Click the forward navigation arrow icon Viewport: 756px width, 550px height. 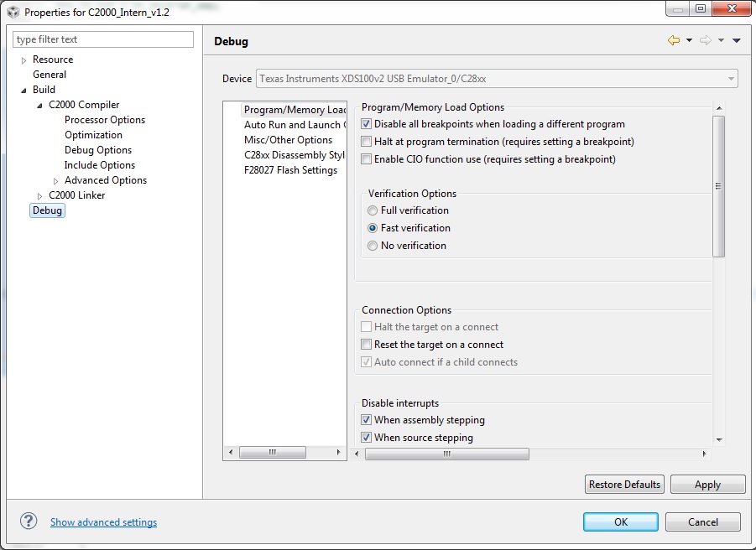(706, 40)
